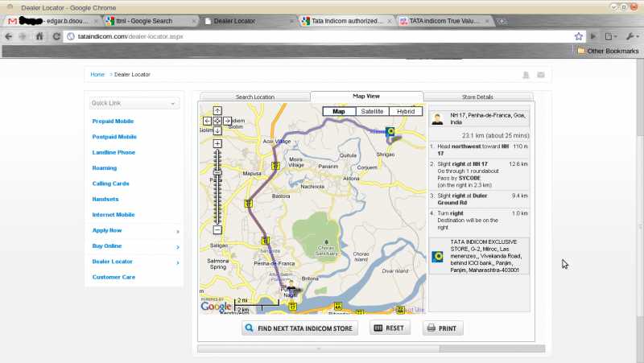Click Find Next Tata Indicom Store button
Image resolution: width=644 pixels, height=363 pixels.
299,328
